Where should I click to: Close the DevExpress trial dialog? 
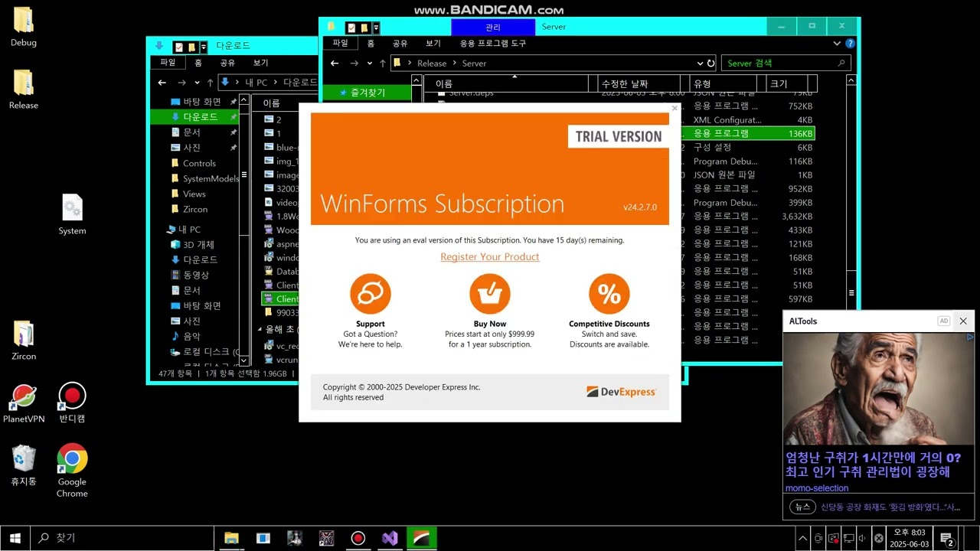675,109
